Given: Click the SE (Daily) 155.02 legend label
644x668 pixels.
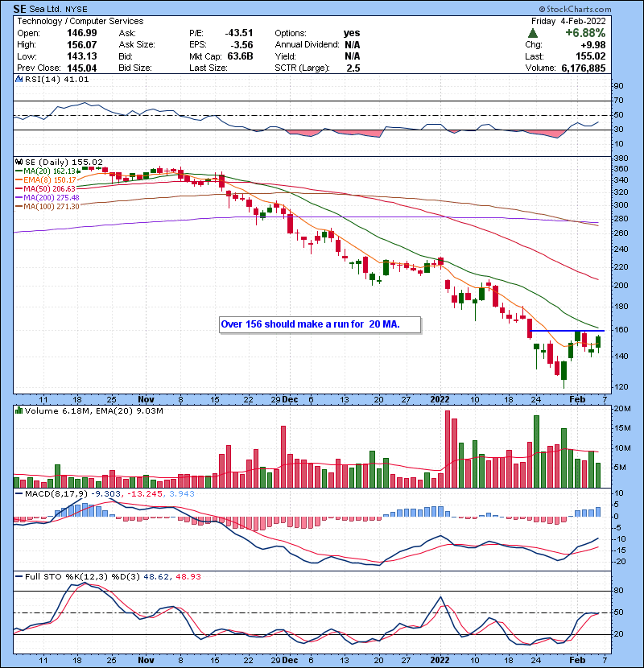Looking at the screenshot, I should pos(64,162).
